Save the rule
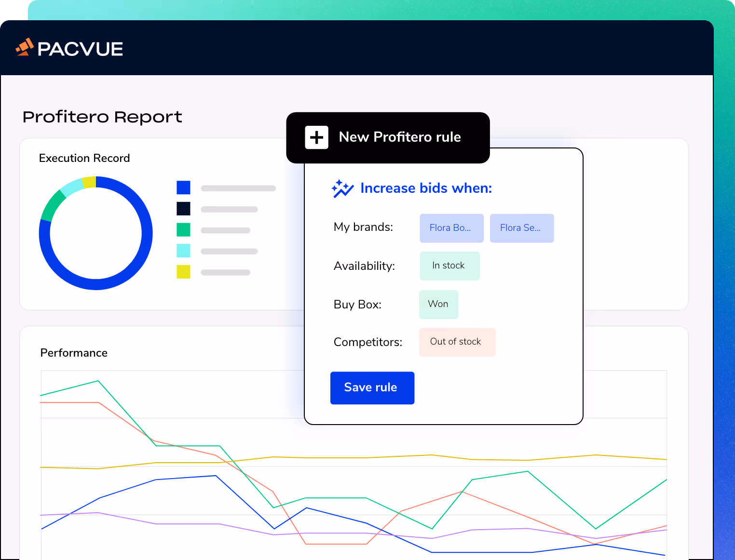735x560 pixels. [372, 388]
